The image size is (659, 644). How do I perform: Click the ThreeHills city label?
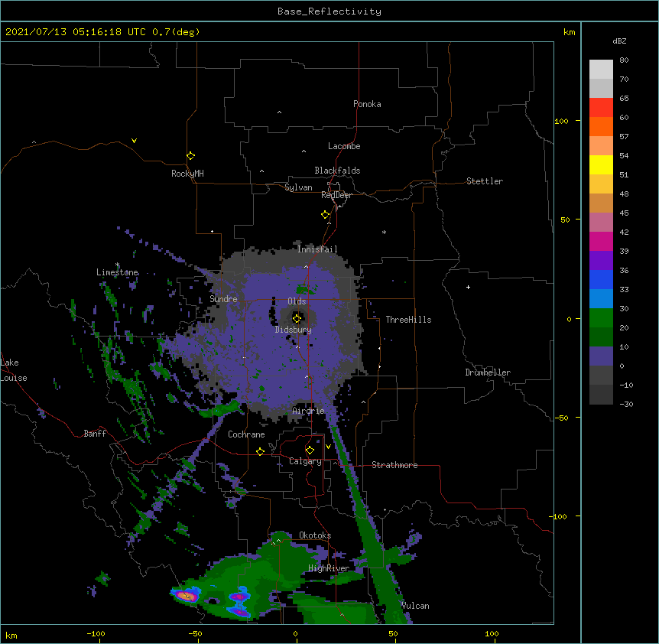pyautogui.click(x=408, y=320)
